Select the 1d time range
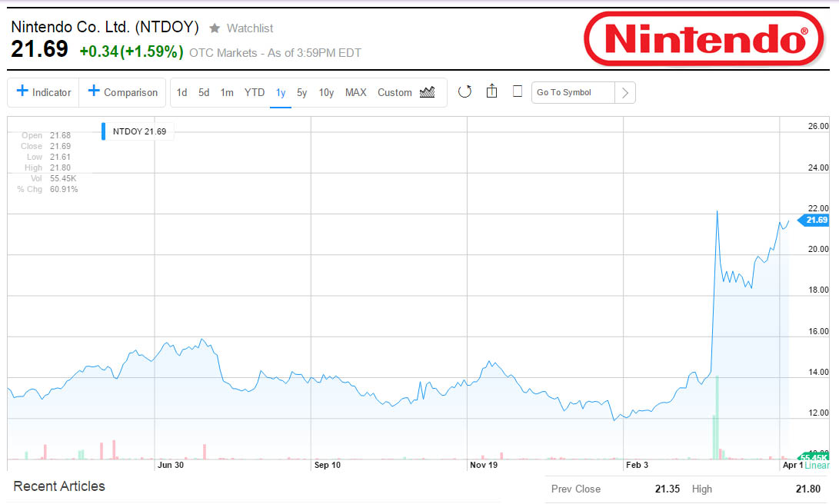The width and height of the screenshot is (839, 504). pos(182,92)
